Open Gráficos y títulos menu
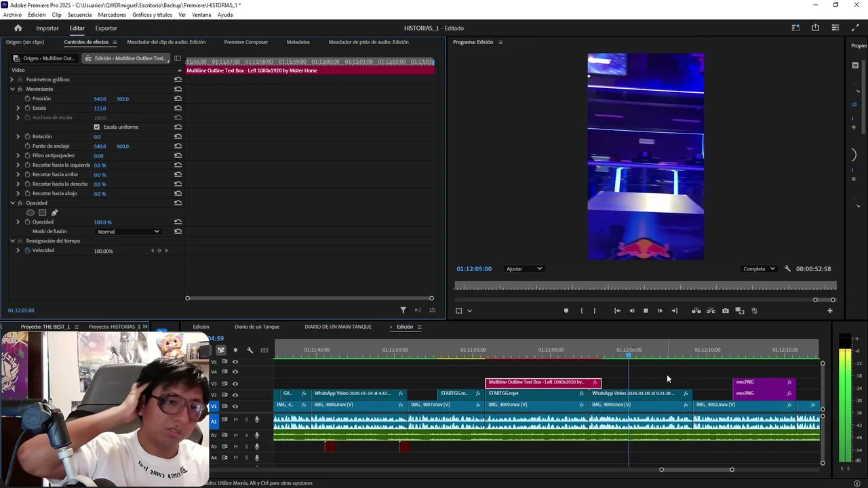868x488 pixels. pyautogui.click(x=152, y=15)
